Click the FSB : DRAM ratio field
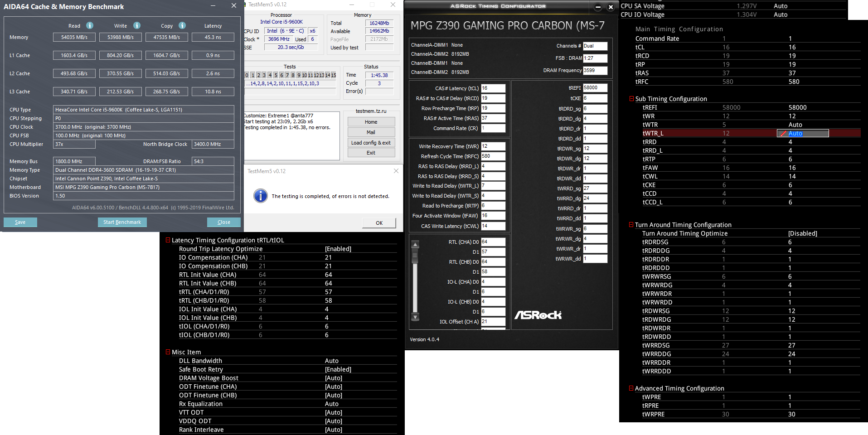 [595, 58]
